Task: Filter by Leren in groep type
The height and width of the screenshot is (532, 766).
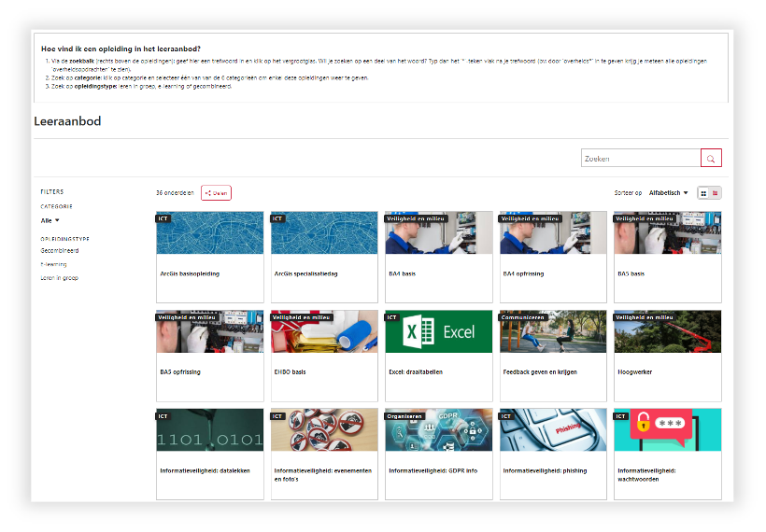Action: pos(58,278)
